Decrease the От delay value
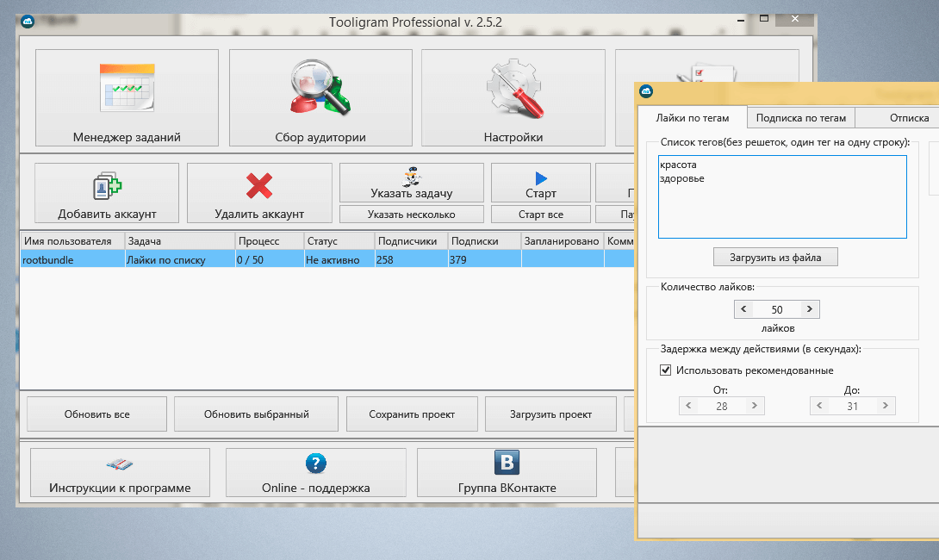The height and width of the screenshot is (560, 939). click(x=688, y=406)
